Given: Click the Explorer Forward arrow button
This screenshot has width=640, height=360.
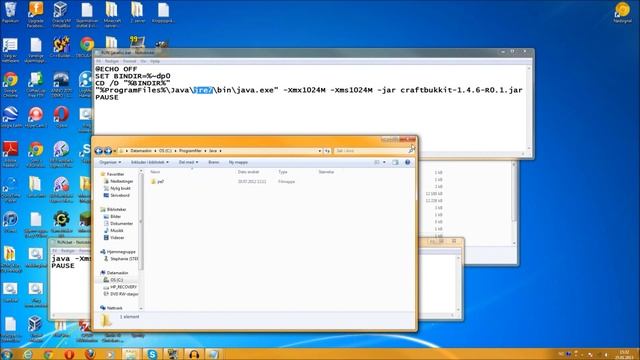Looking at the screenshot, I should point(108,151).
